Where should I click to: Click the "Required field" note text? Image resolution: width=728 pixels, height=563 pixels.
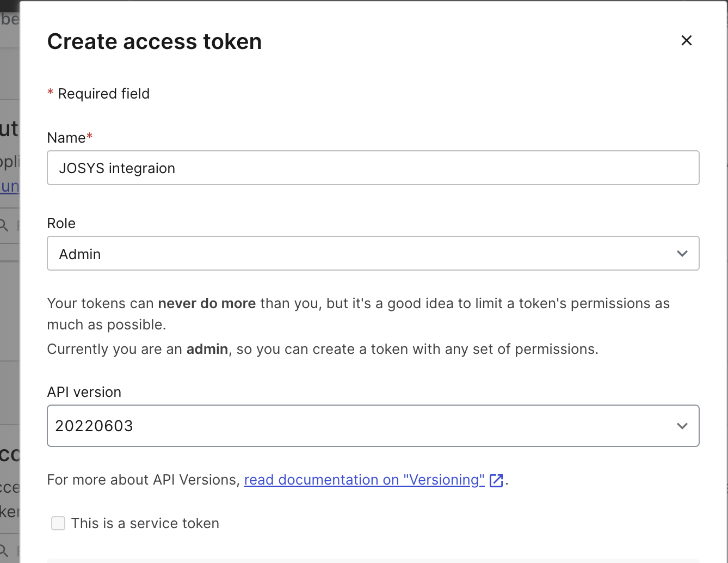point(103,94)
